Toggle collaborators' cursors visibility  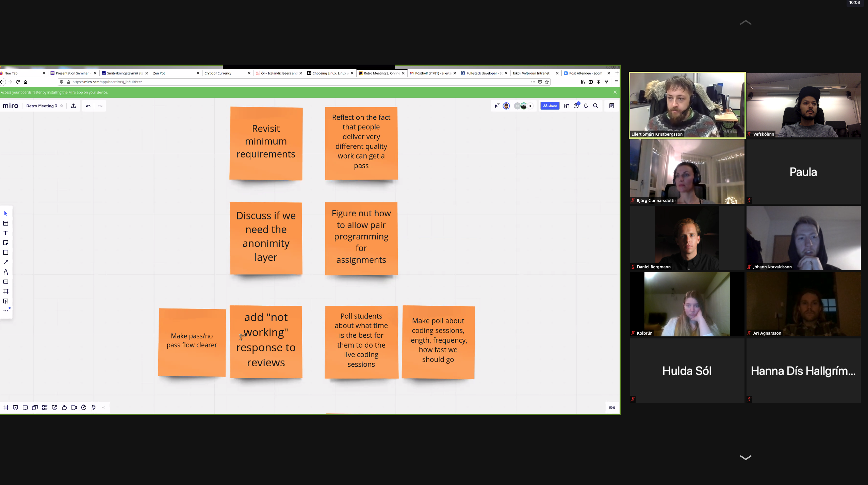coord(497,106)
